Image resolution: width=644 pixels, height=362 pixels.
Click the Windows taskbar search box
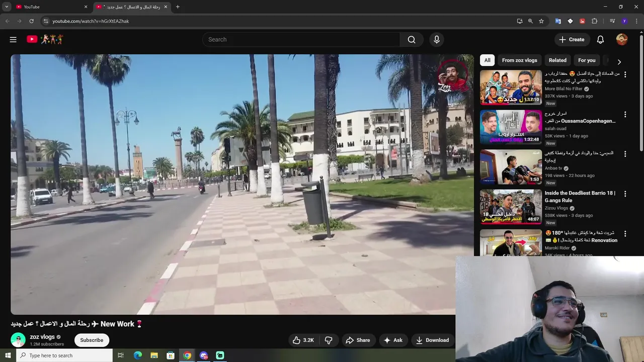pyautogui.click(x=64, y=355)
